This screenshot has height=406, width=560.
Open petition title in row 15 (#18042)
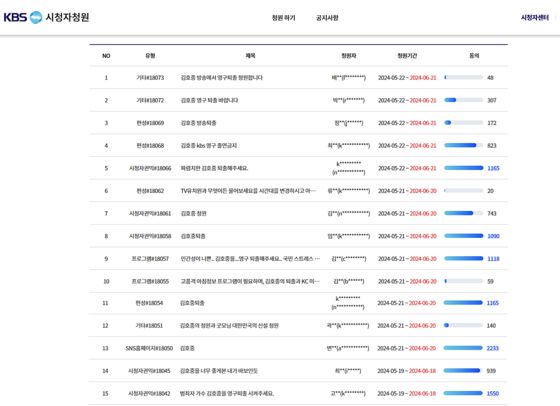pos(227,394)
